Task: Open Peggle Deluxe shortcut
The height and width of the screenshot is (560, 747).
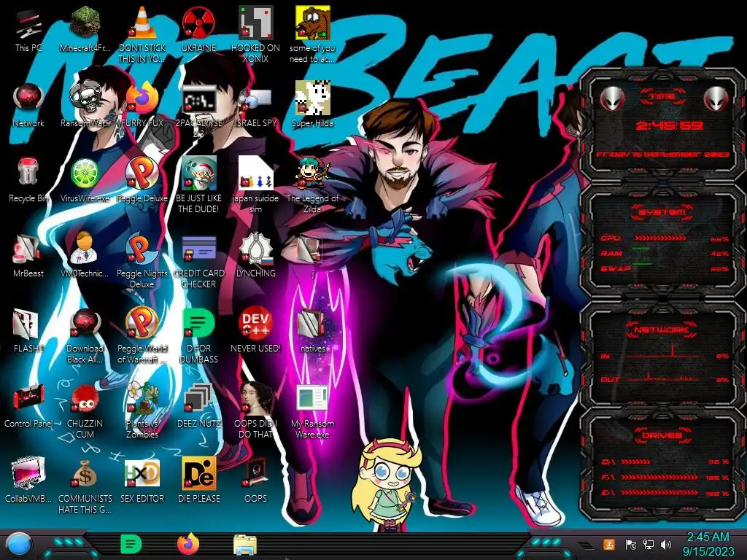Action: coord(142,174)
